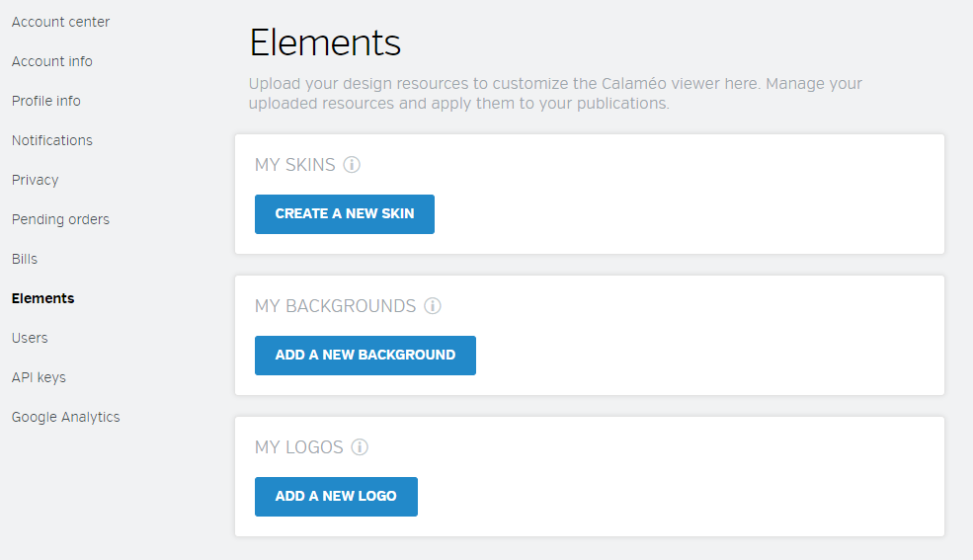The image size is (973, 560).
Task: Click the MY BACKGROUNDS section heading text
Action: pos(335,306)
